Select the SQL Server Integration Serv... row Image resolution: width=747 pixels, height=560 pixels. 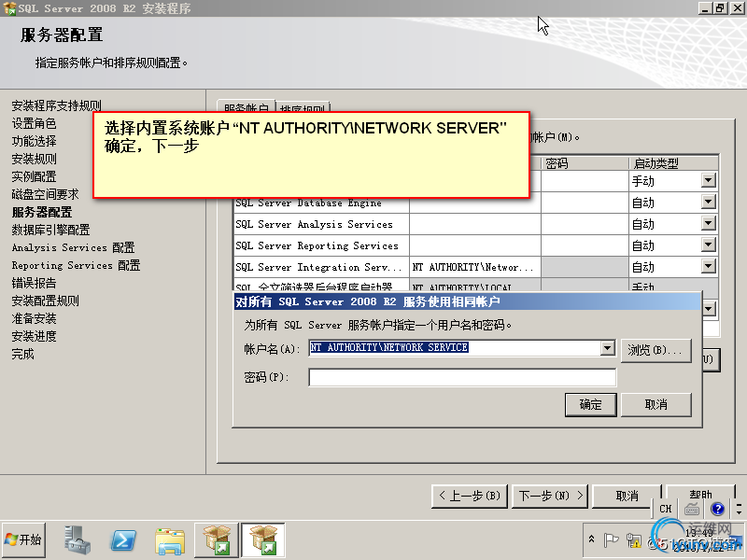tap(321, 267)
